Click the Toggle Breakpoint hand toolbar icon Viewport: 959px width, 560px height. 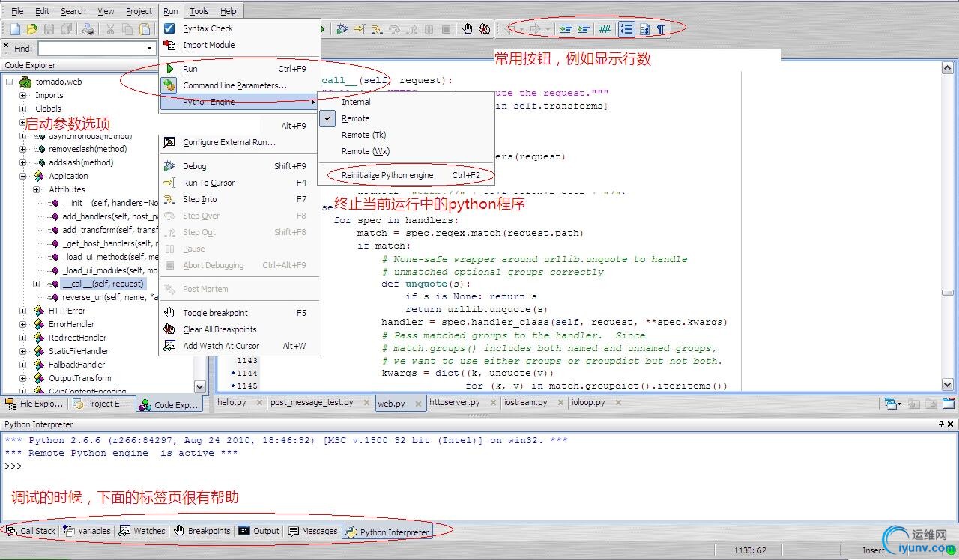(468, 29)
